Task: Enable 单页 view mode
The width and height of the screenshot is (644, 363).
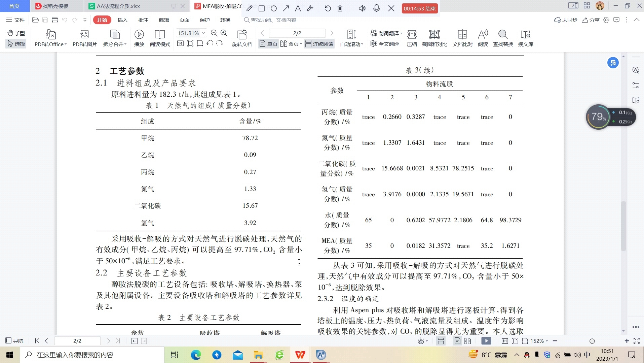Action: 268,44
